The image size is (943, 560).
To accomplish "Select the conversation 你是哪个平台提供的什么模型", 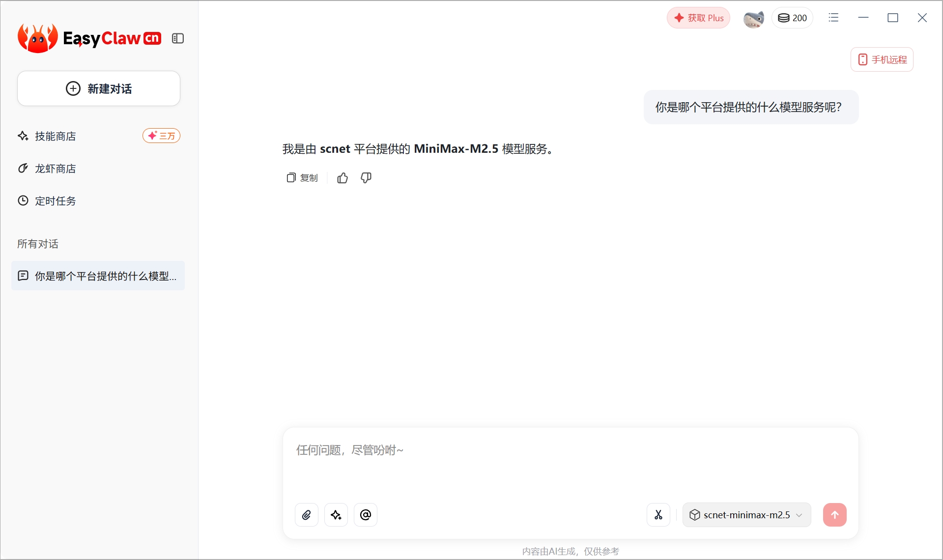I will (98, 276).
